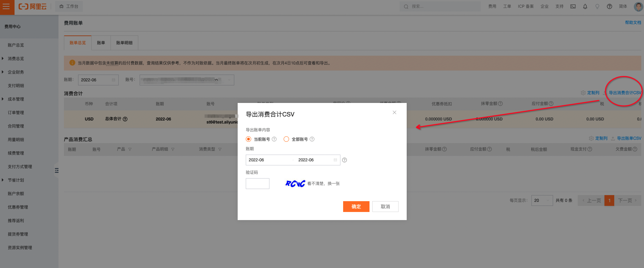
Task: Open the 每页显示 20 page size dropdown
Action: pos(542,200)
